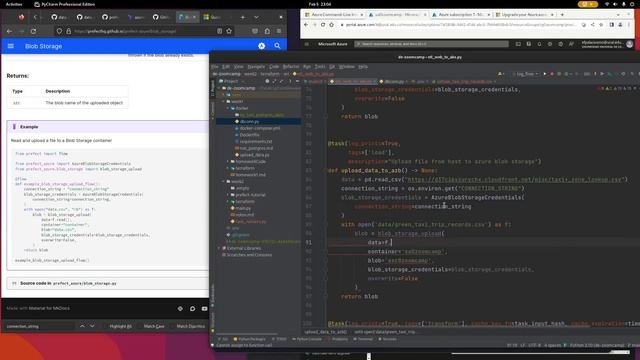Open the Project tool window side tab
The height and width of the screenshot is (360, 640).
coord(213,88)
